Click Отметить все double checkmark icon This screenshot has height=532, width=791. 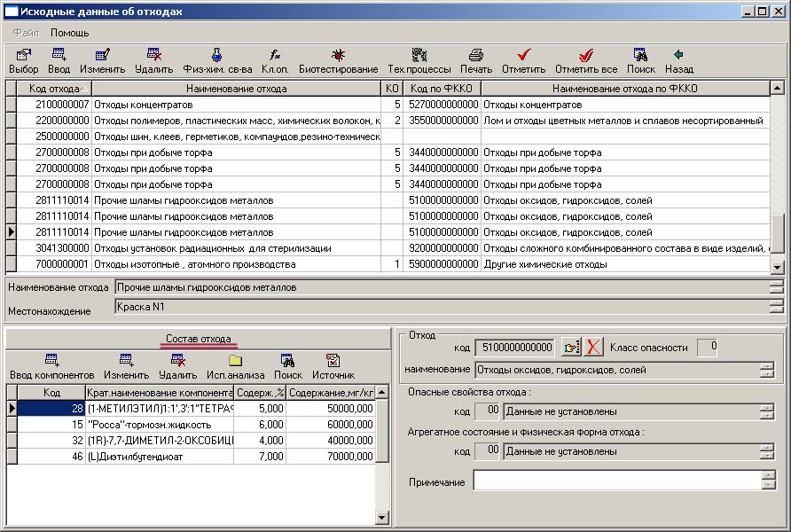[x=585, y=56]
